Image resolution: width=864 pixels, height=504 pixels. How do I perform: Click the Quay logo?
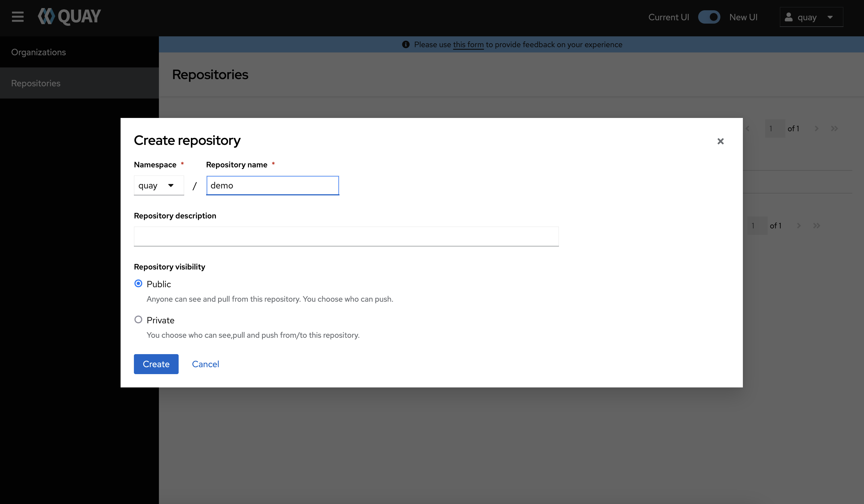pyautogui.click(x=69, y=16)
